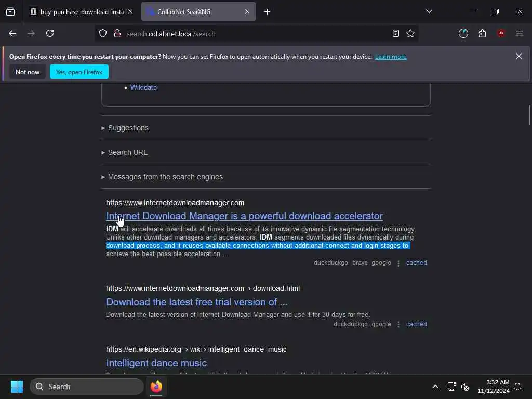Click Yes, open Firefox button
The image size is (532, 399).
tap(79, 72)
